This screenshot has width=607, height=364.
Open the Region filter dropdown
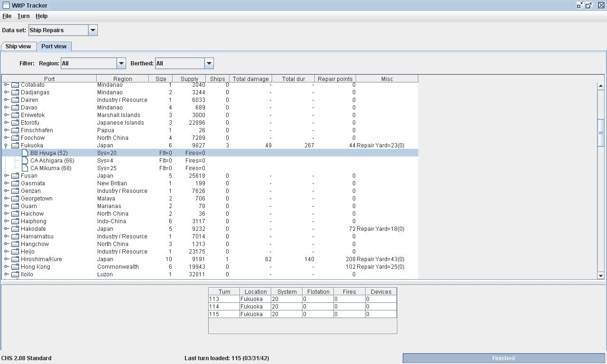pyautogui.click(x=121, y=64)
